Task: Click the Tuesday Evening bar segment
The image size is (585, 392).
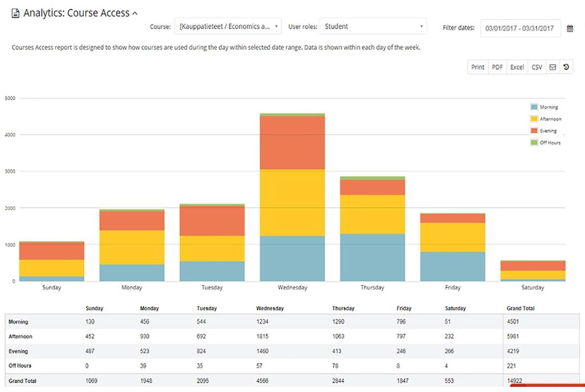Action: pyautogui.click(x=212, y=221)
